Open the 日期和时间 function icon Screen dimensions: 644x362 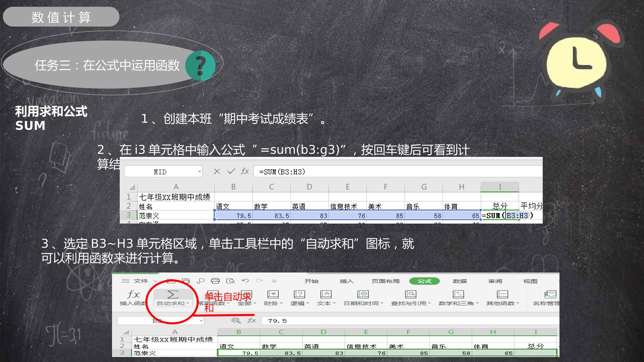pyautogui.click(x=363, y=294)
